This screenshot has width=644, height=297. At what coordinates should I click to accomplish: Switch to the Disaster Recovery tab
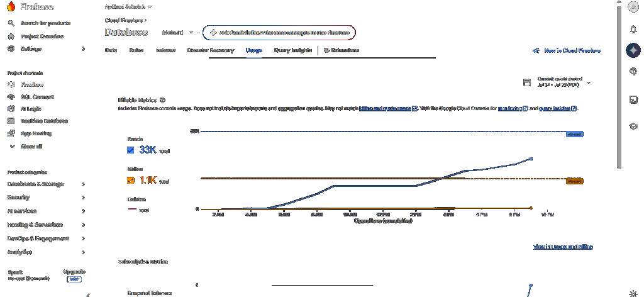tap(210, 50)
